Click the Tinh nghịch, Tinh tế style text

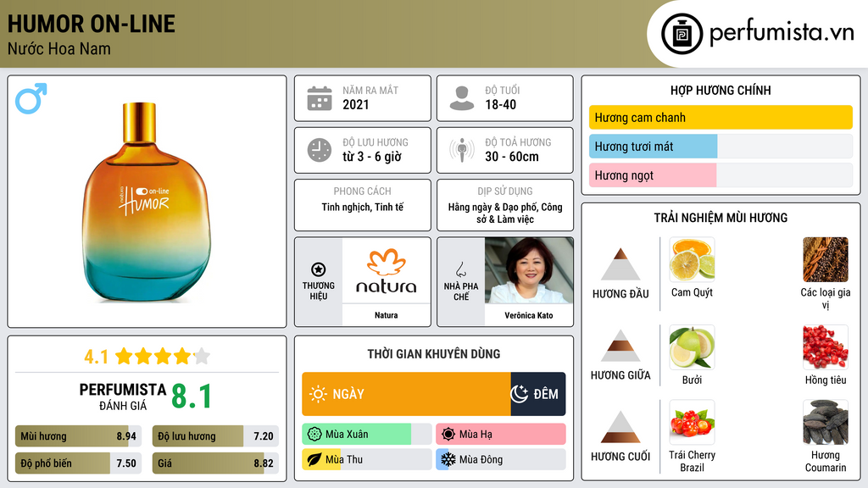coord(363,208)
